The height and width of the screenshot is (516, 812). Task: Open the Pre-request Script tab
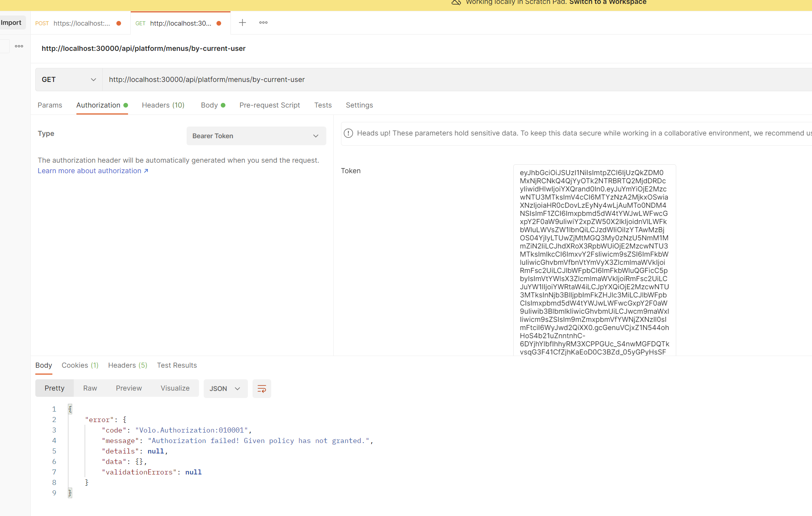click(x=270, y=105)
